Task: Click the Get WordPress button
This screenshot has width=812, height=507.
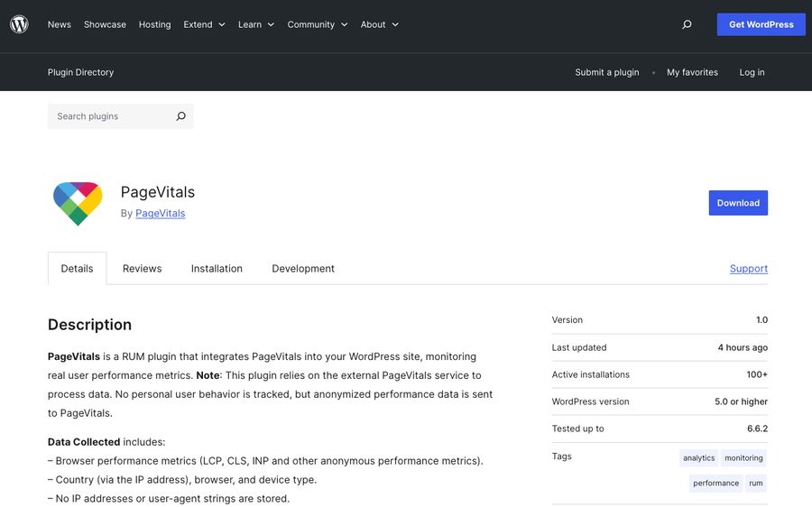Action: (761, 24)
